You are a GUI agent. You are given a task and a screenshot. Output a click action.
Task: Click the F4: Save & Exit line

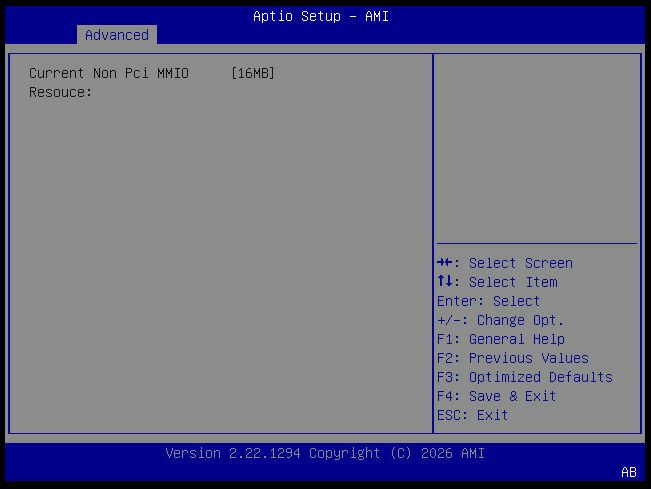[497, 396]
